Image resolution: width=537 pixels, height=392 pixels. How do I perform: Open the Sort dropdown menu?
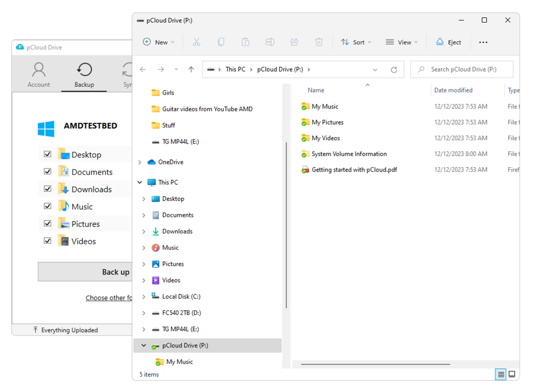(x=356, y=42)
